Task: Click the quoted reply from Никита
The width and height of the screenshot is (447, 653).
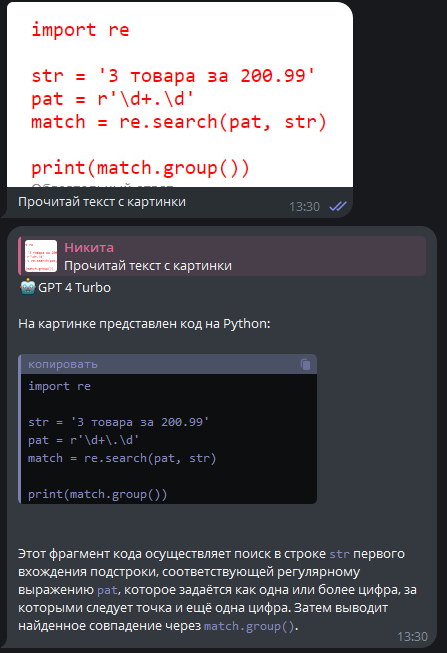Action: 222,256
